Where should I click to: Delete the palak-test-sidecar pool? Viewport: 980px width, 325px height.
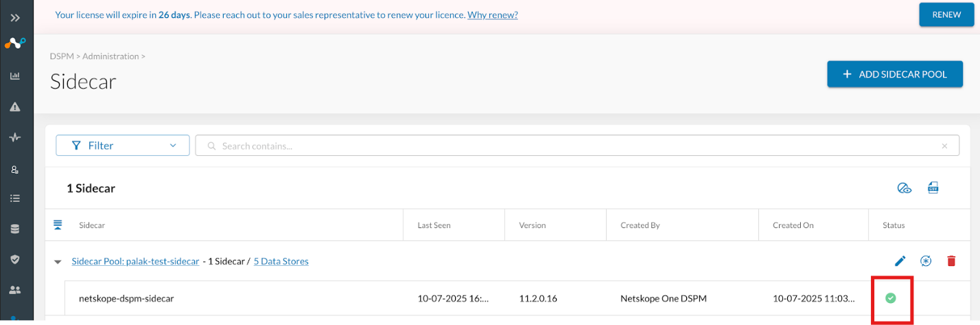(x=951, y=261)
